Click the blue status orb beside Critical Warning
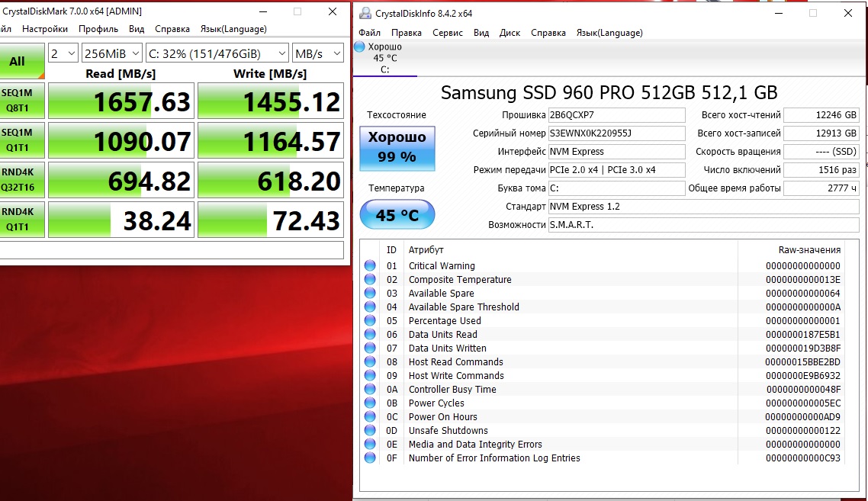This screenshot has height=501, width=868. [x=370, y=265]
